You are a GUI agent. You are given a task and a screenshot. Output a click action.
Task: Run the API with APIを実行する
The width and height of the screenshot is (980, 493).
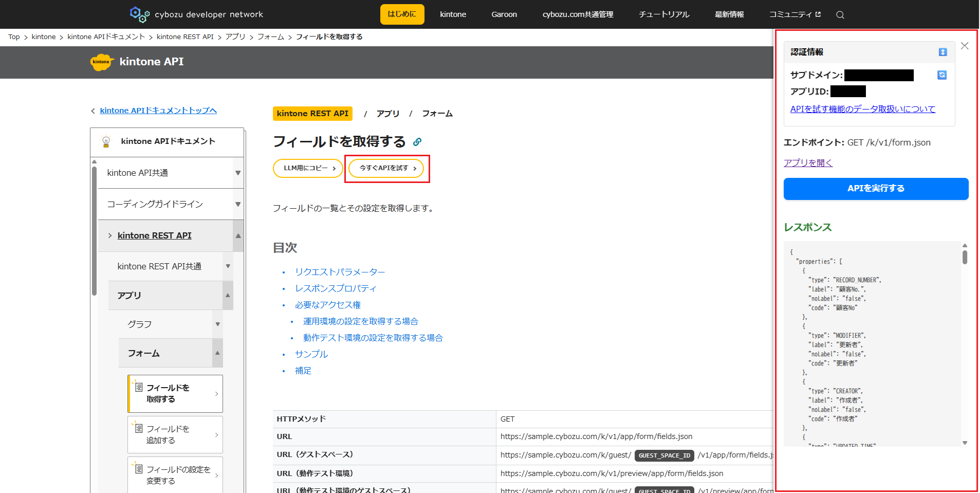876,189
